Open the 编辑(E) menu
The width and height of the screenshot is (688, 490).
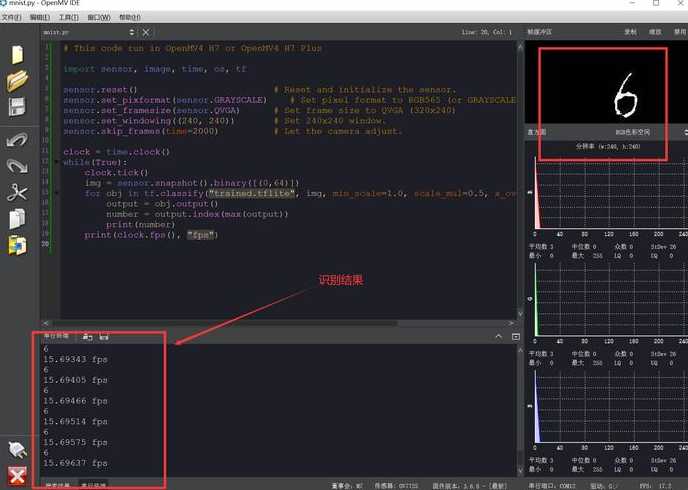[39, 18]
